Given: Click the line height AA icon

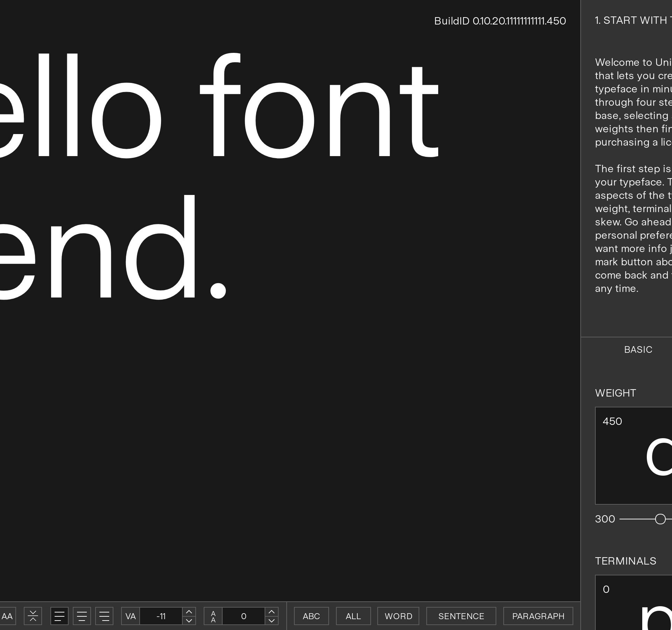Looking at the screenshot, I should pos(213,616).
